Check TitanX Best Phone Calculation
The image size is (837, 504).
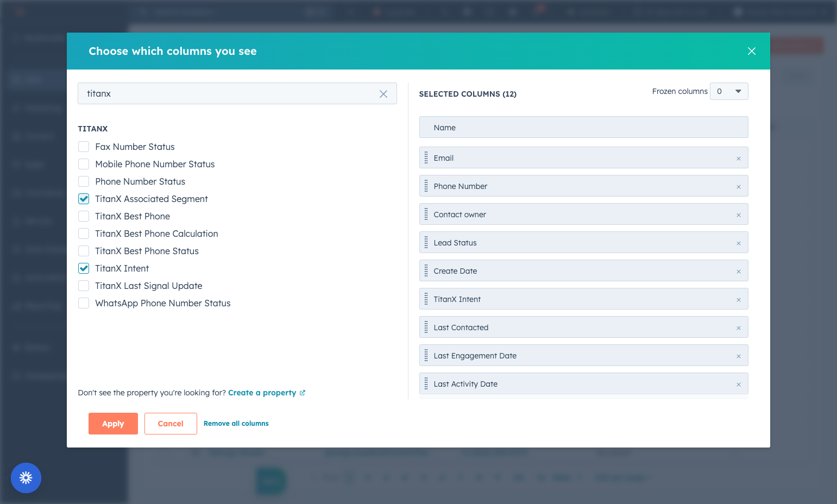click(84, 234)
